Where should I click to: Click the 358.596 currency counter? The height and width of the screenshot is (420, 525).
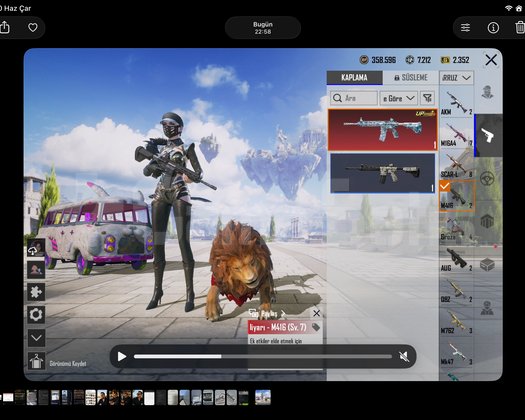tap(378, 60)
